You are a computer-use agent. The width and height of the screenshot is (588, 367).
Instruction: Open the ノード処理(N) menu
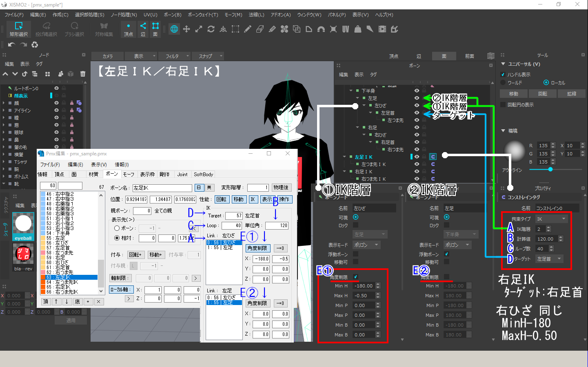click(x=124, y=15)
